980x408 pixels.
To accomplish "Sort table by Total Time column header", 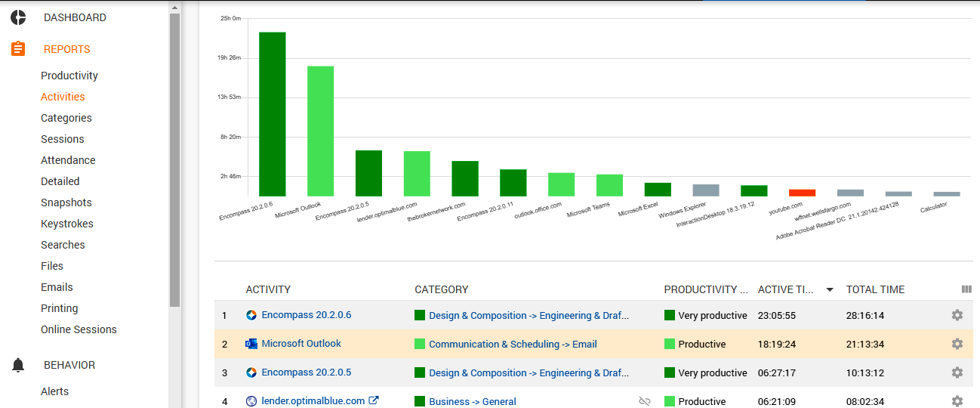I will click(x=875, y=289).
